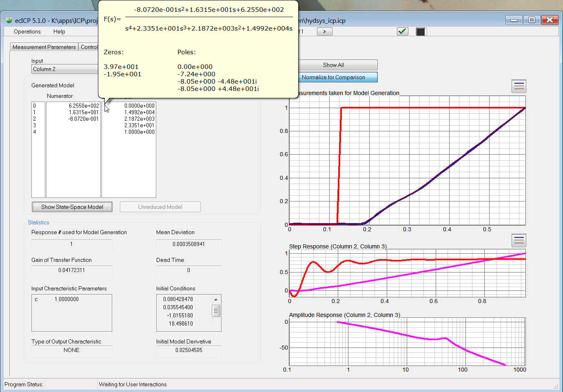563x392 pixels.
Task: Click the green checkmark confirm icon
Action: click(x=402, y=31)
